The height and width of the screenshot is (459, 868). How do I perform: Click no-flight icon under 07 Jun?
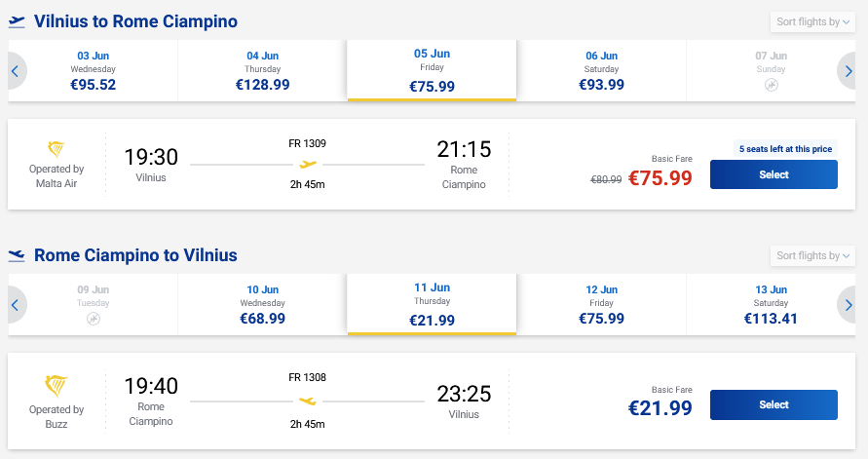pyautogui.click(x=772, y=85)
